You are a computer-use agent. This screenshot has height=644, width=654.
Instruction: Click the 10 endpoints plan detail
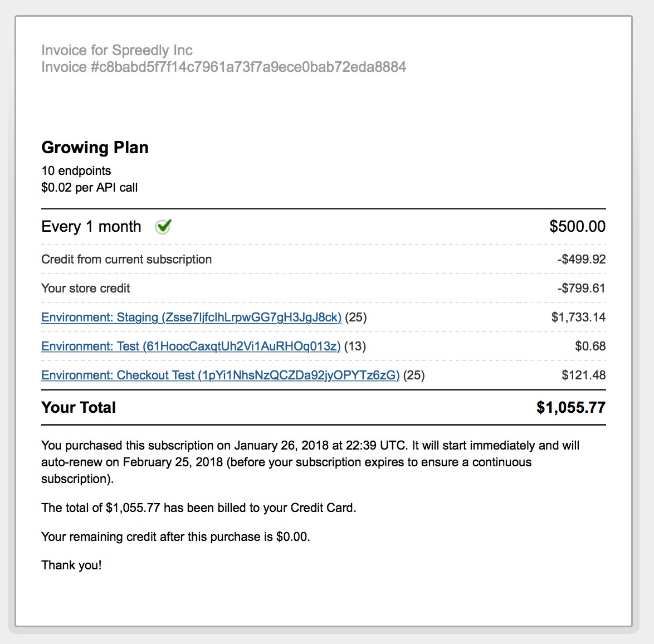click(76, 170)
